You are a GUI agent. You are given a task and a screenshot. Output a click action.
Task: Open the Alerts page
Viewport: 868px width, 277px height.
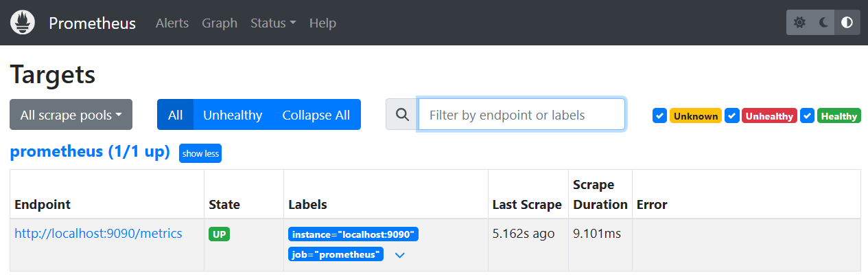tap(172, 23)
